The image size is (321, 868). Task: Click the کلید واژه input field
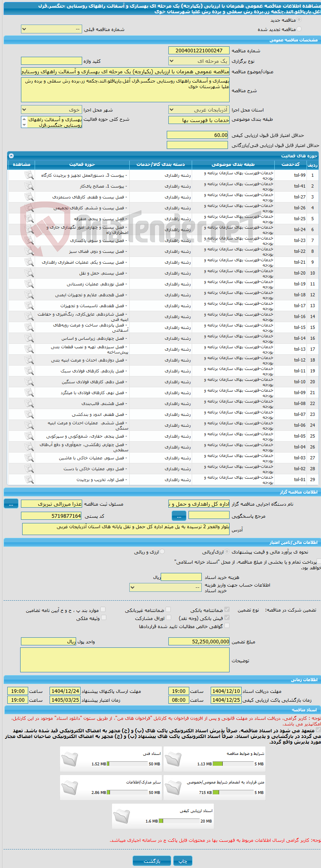51,61
